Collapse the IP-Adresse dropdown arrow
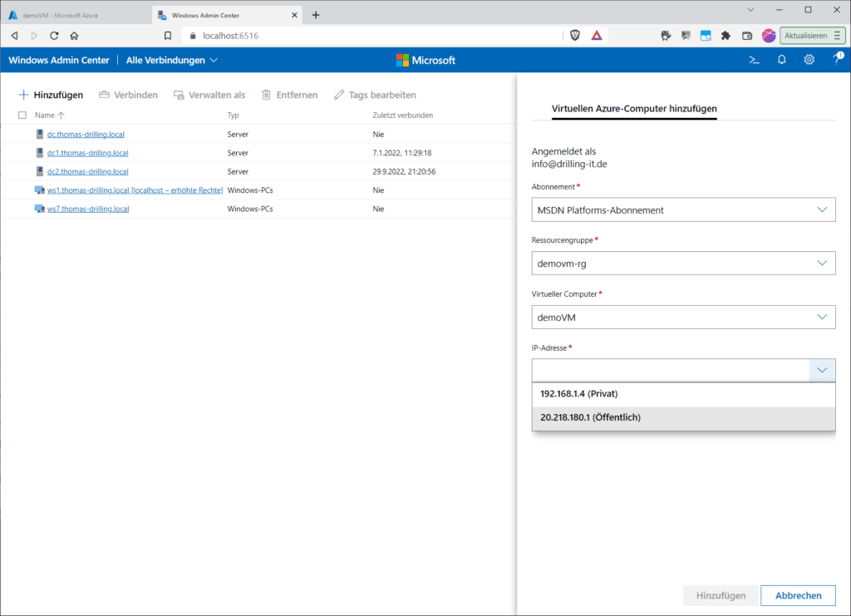Screen dimensions: 851x616 click(822, 370)
